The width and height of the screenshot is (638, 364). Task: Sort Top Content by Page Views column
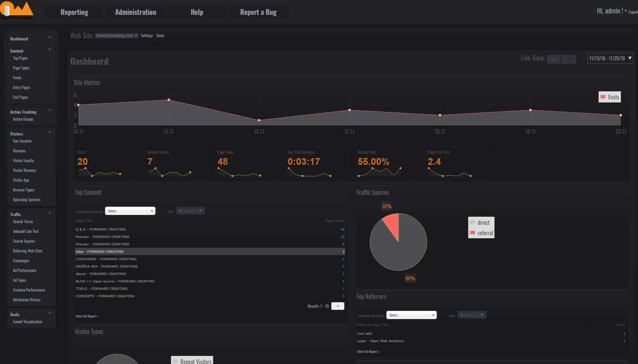pyautogui.click(x=334, y=221)
